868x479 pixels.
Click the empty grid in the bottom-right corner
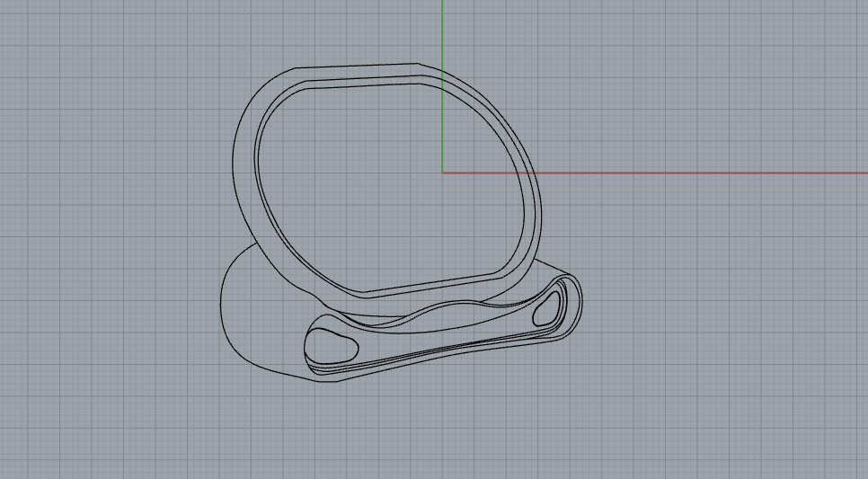791,422
